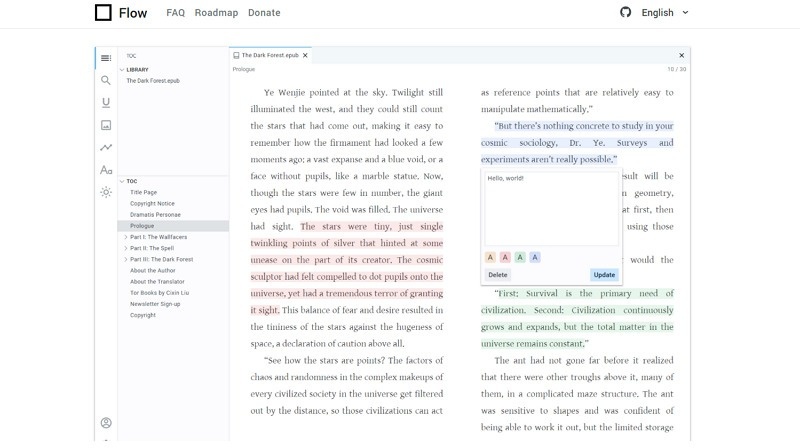Open the timeline chart icon

[x=106, y=147]
